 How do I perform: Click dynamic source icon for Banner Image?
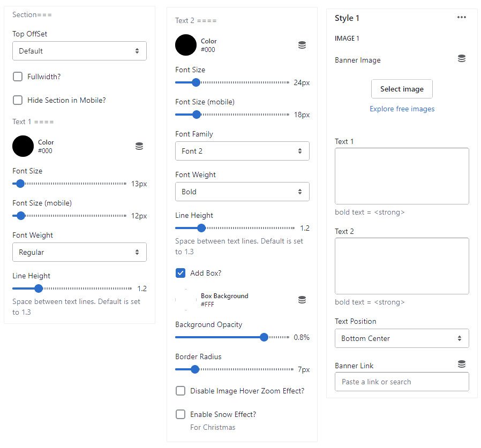pos(462,59)
